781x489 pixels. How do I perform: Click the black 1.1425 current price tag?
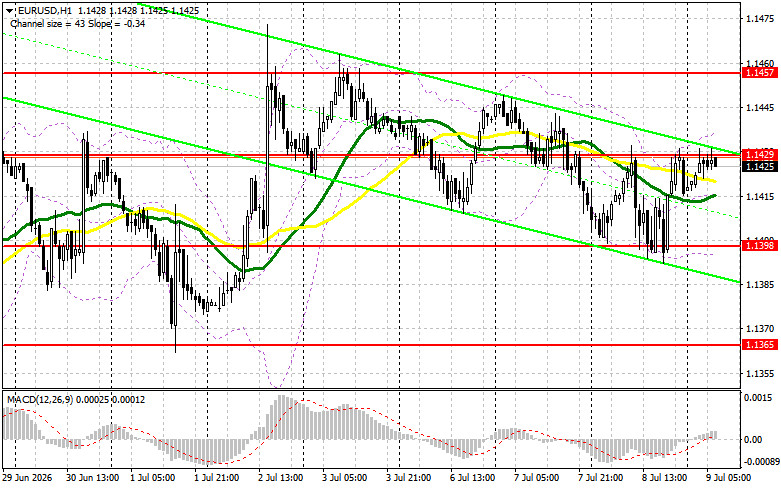[759, 166]
